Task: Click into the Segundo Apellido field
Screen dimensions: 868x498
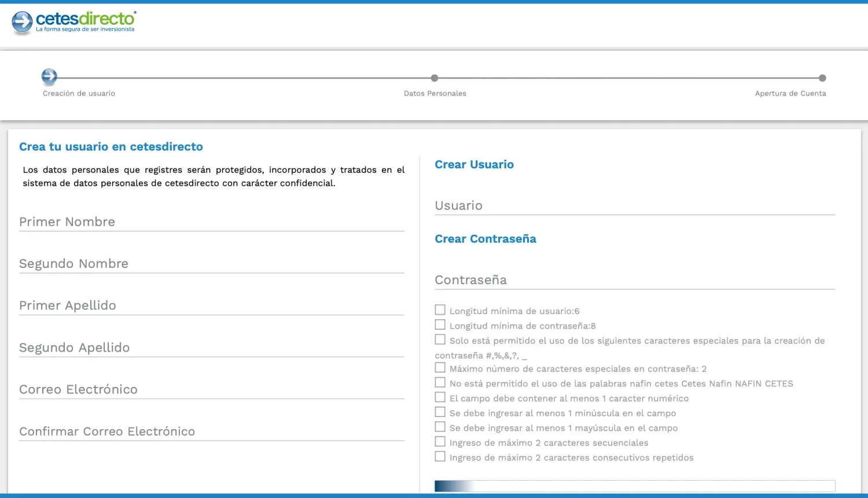Action: (x=212, y=348)
